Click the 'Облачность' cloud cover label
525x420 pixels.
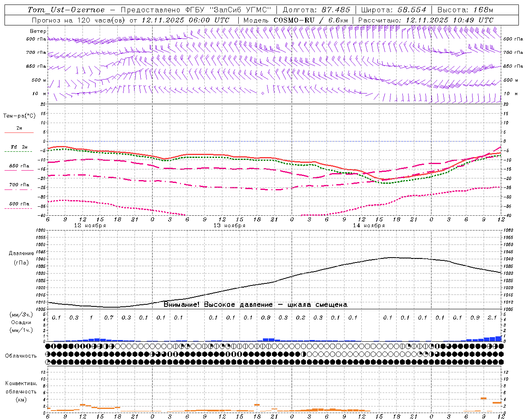[x=21, y=356]
